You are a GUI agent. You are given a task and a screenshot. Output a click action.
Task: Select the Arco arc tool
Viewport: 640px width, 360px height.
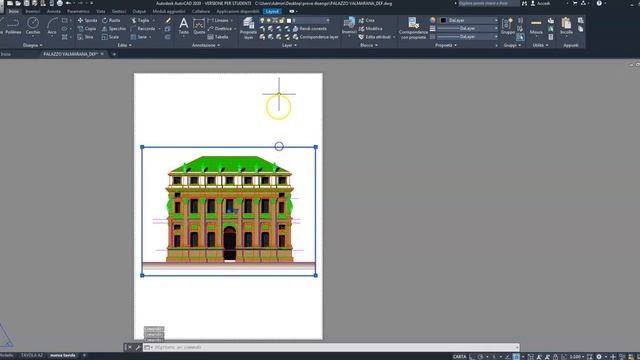[52, 26]
